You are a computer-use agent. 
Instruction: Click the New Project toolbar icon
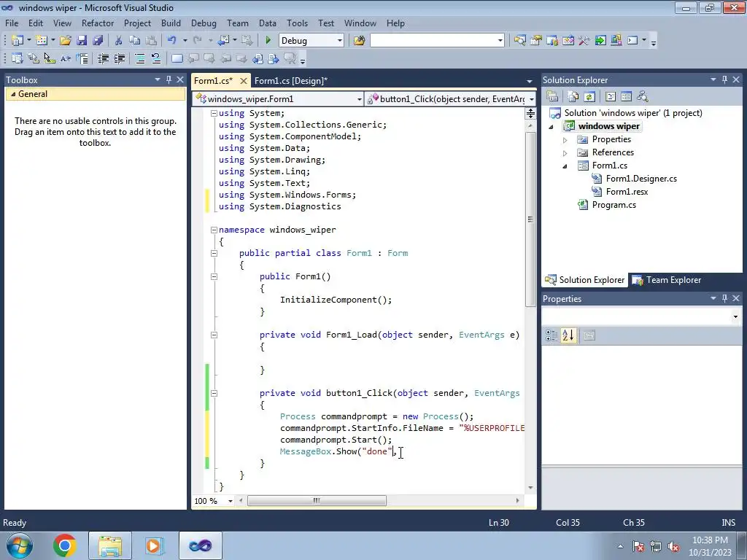tap(18, 41)
